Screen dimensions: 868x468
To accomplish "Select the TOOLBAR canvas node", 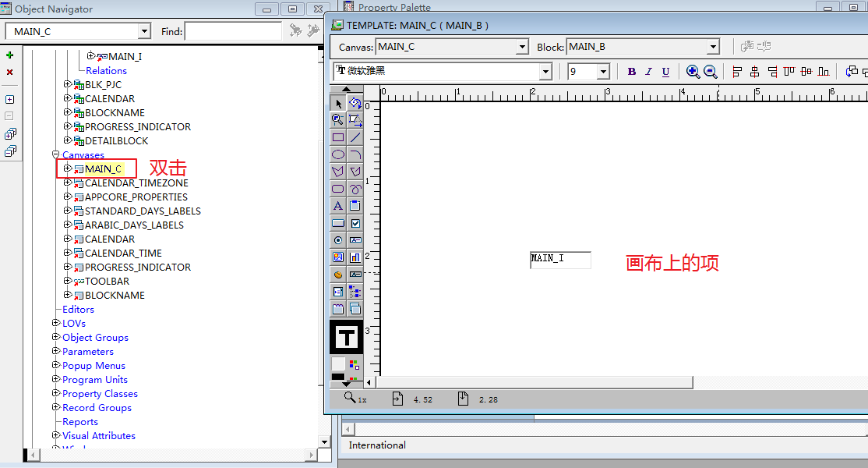I will (107, 282).
